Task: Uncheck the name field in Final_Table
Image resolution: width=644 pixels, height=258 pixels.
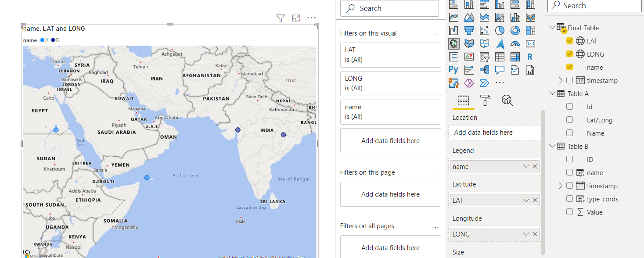Action: (x=570, y=67)
